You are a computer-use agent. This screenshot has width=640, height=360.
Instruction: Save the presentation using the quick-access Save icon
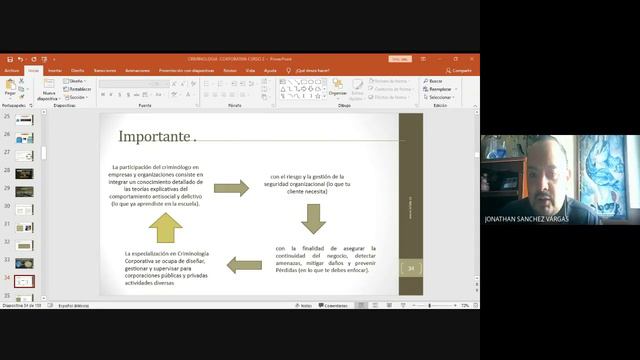[x=10, y=59]
